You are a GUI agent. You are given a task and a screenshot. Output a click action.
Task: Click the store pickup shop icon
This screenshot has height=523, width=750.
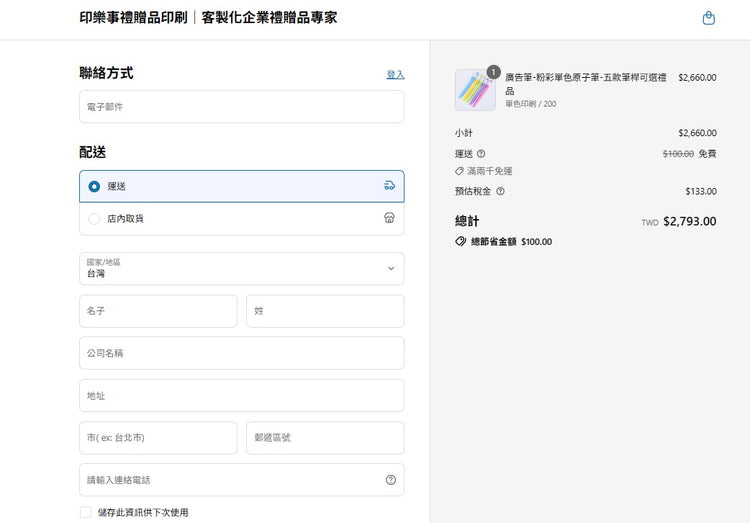389,218
